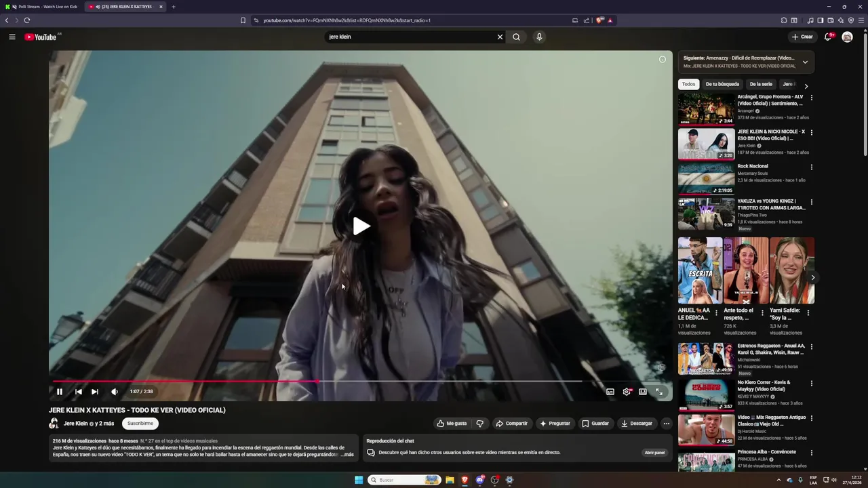Open video player settings gear
Image resolution: width=868 pixels, height=488 pixels.
click(627, 392)
